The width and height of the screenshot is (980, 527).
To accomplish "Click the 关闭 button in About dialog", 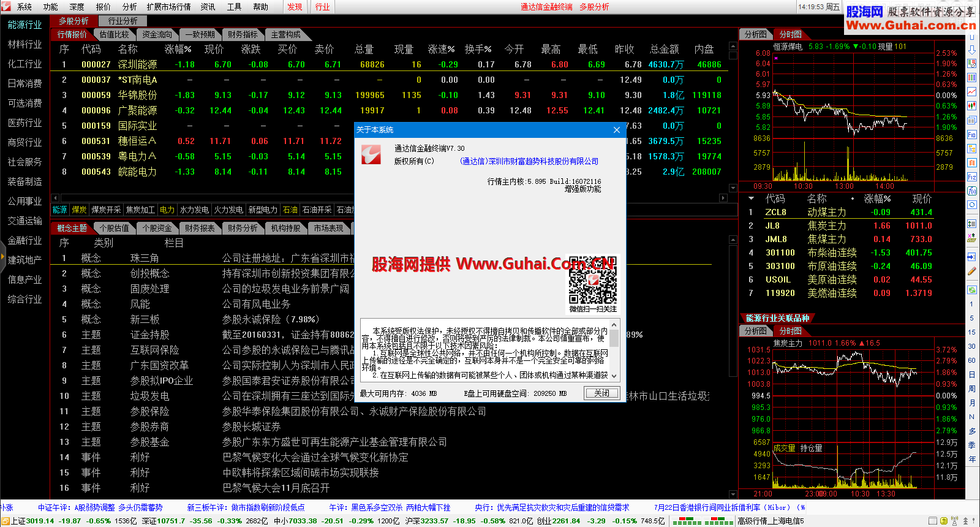I will [x=601, y=393].
